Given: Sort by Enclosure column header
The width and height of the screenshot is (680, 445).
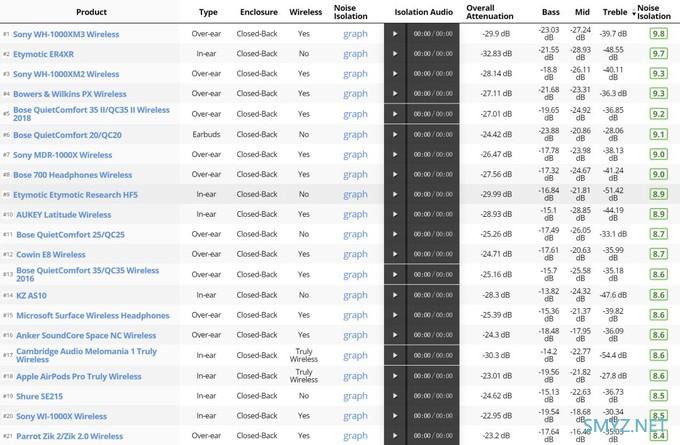Looking at the screenshot, I should [x=259, y=12].
